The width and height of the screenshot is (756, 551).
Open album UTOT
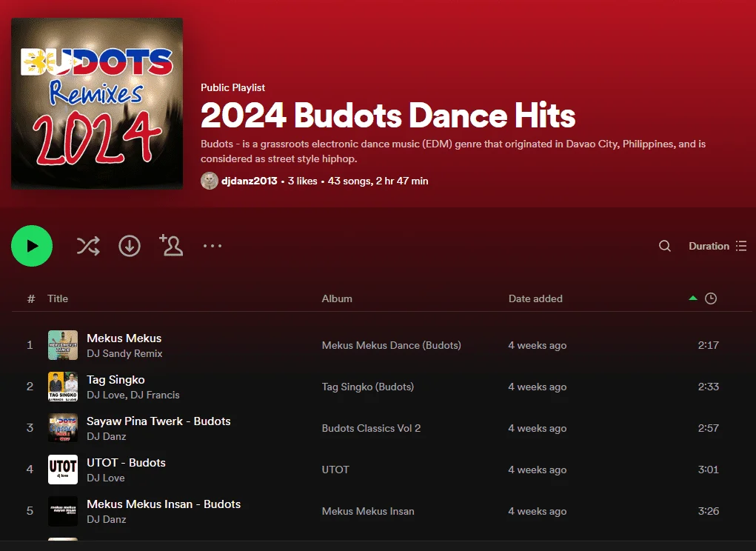coord(335,470)
